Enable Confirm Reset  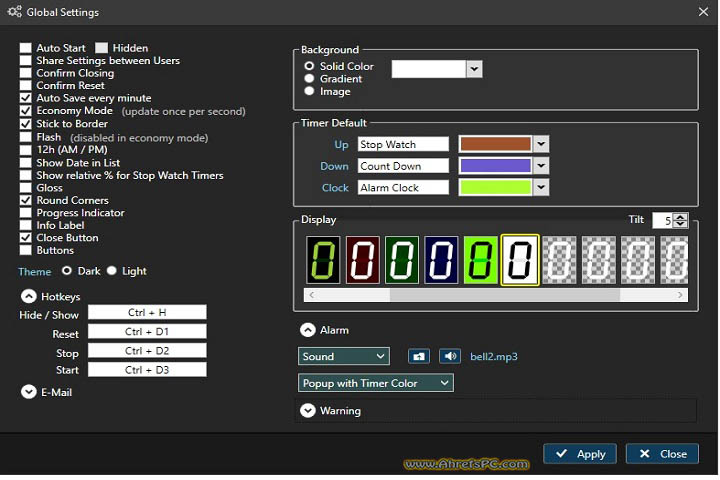[26, 85]
